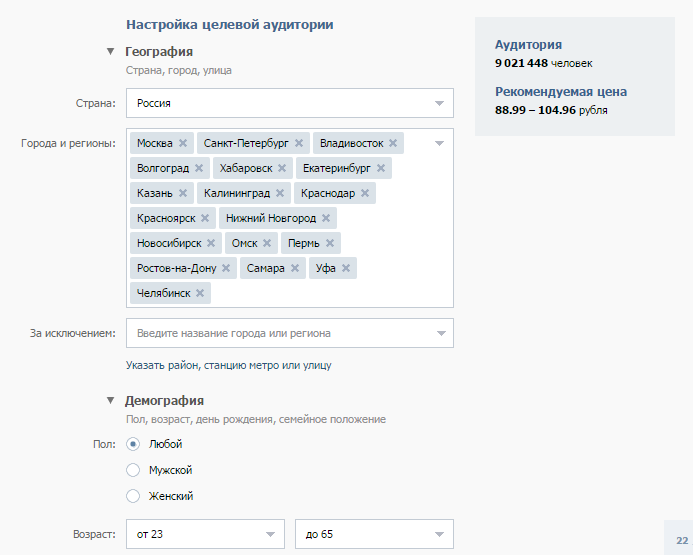Viewport: 693px width, 555px height.
Task: Delete the Казань tag from the cities list
Action: pos(183,193)
